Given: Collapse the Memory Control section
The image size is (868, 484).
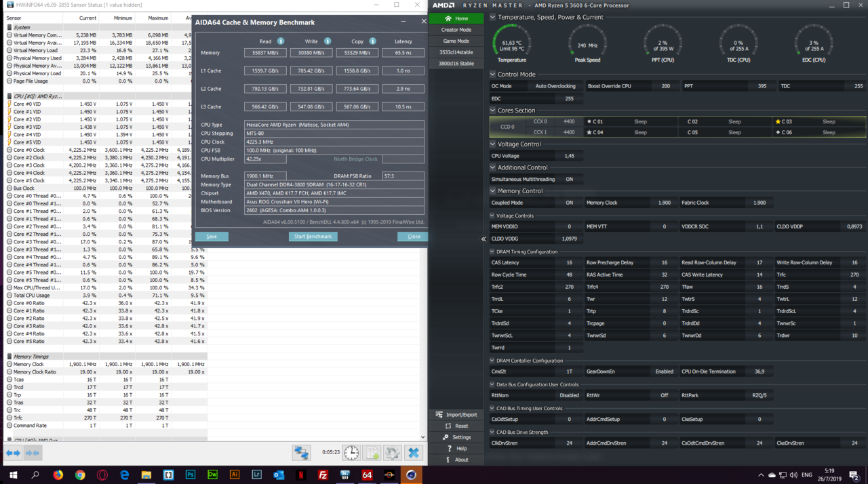Looking at the screenshot, I should pos(492,191).
